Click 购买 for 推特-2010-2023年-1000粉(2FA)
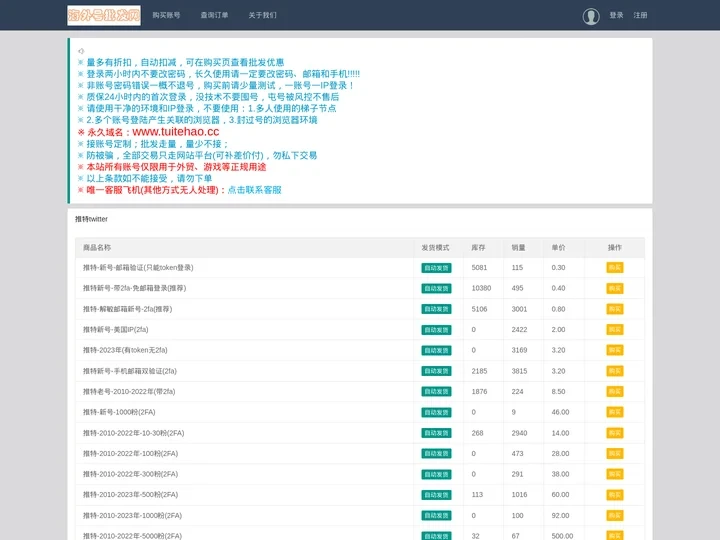Screen dimensions: 720x540 (614, 516)
